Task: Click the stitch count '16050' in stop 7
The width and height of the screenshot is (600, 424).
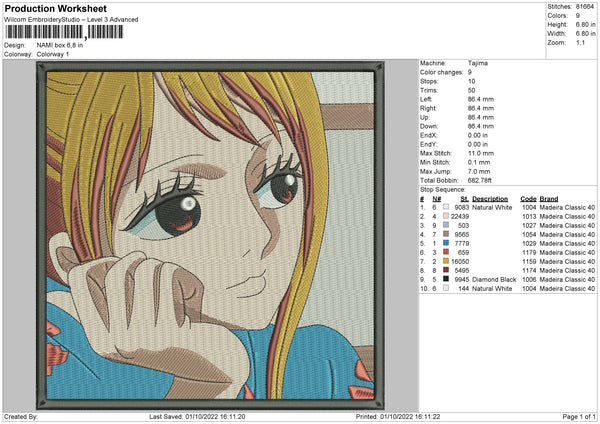Action: tap(460, 261)
